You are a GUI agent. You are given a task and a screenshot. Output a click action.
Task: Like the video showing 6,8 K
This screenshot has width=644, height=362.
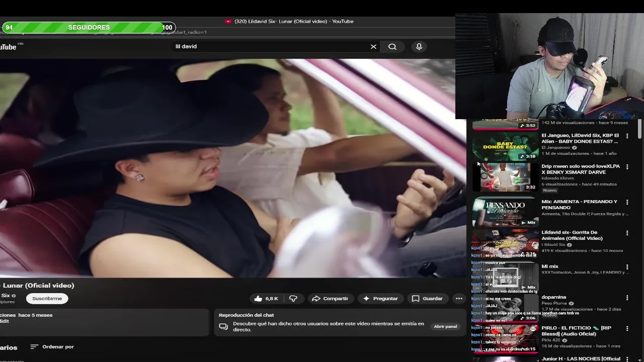[x=266, y=299]
